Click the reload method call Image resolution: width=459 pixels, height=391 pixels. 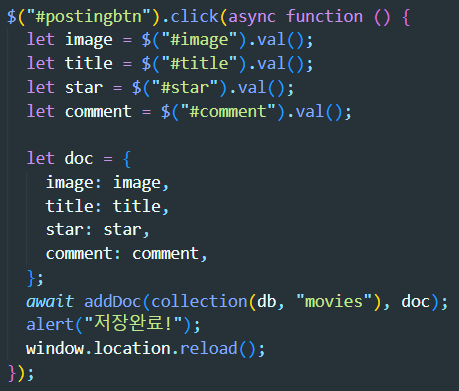(x=209, y=348)
